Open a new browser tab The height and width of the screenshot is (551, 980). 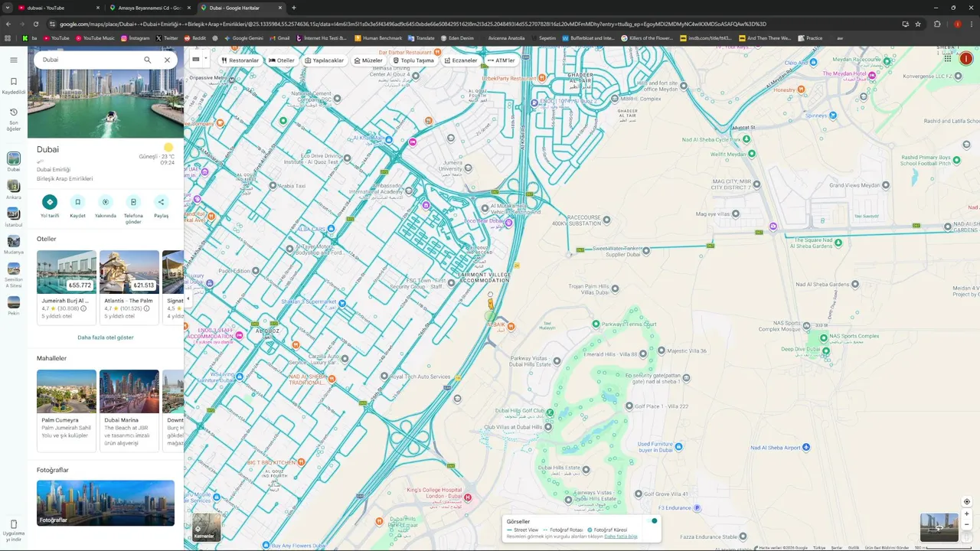coord(294,8)
